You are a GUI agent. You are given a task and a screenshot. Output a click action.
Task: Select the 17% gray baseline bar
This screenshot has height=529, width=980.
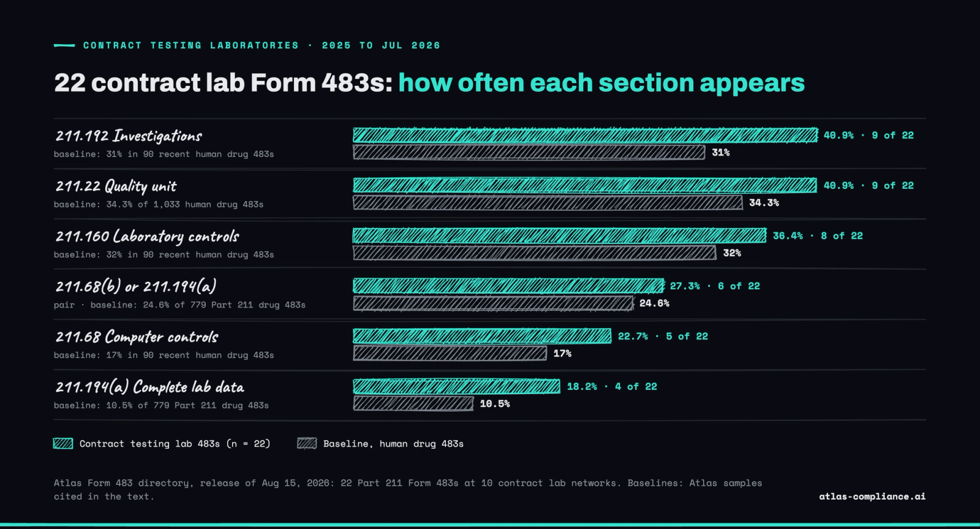(450, 353)
